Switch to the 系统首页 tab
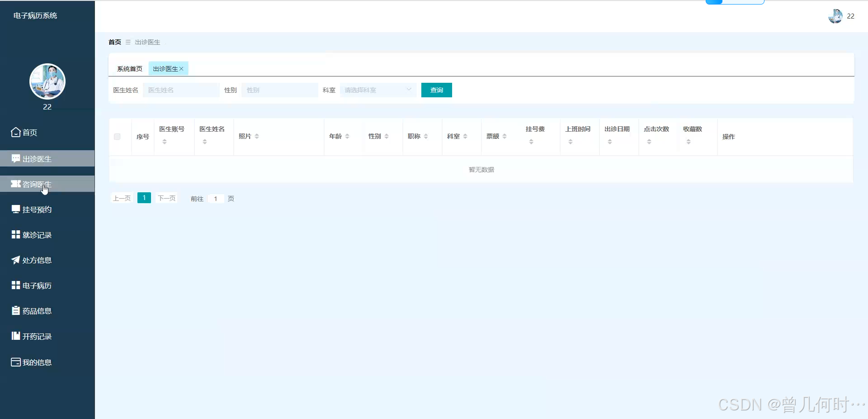The height and width of the screenshot is (419, 868). pos(129,69)
